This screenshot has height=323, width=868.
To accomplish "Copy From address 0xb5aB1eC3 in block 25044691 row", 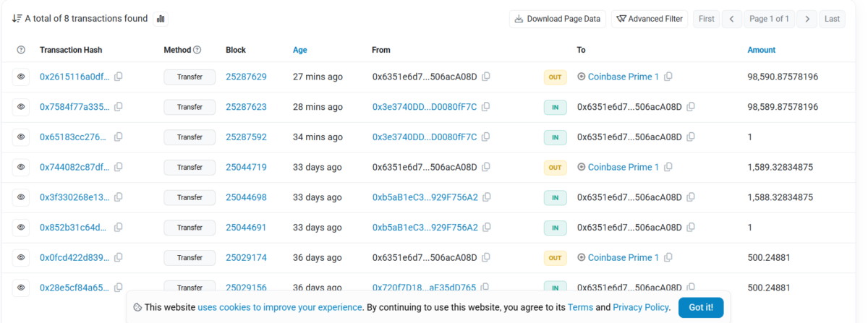I will pos(488,228).
